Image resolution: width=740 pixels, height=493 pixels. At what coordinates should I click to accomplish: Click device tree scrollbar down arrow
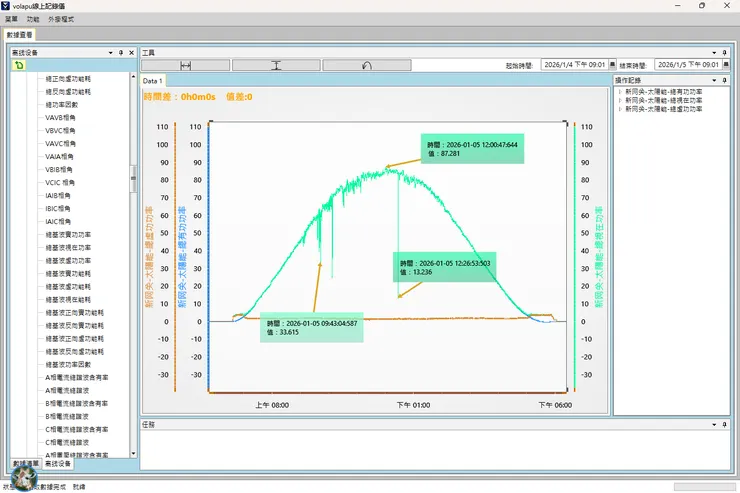134,454
